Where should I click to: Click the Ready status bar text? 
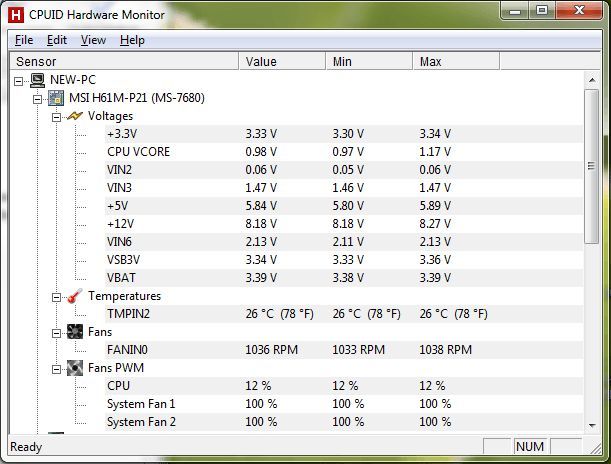pos(26,447)
